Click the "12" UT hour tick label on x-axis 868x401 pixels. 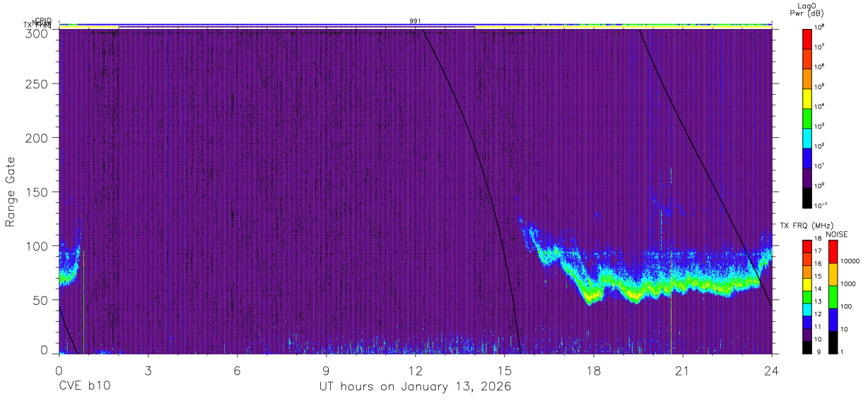pos(415,371)
